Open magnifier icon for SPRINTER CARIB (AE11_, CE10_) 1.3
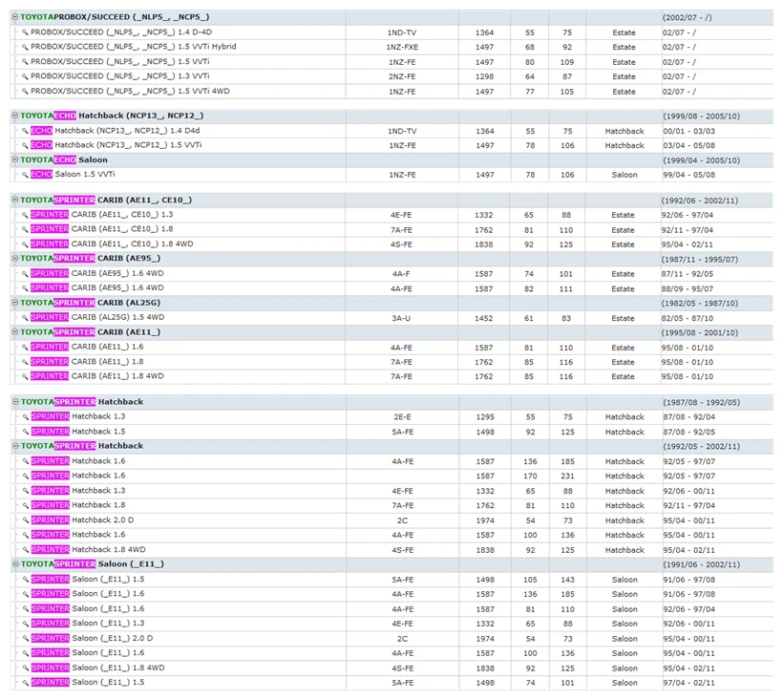 [x=25, y=215]
